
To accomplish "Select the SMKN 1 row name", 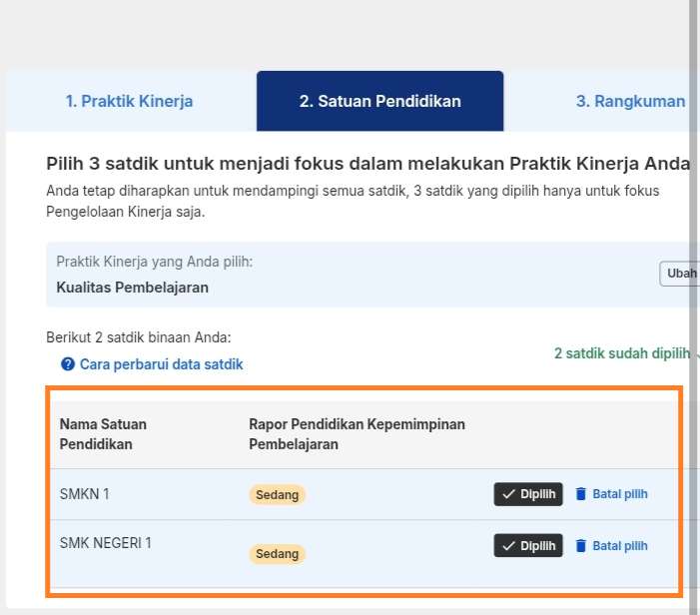I will 84,494.
